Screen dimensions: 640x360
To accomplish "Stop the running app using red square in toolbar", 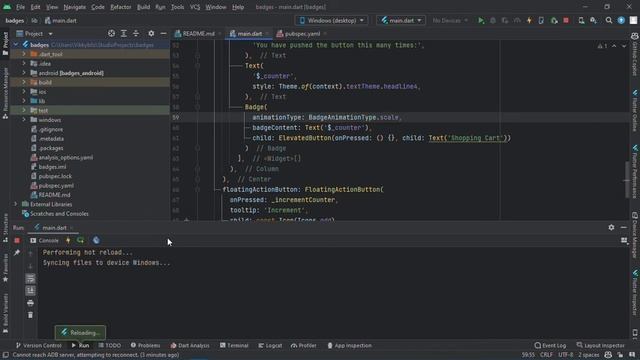I will (x=566, y=20).
